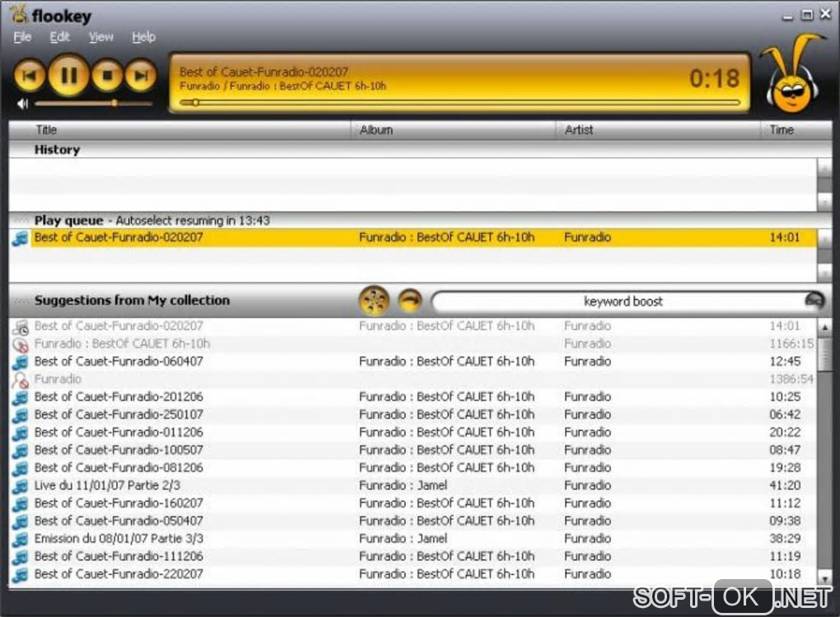Open the View menu
The width and height of the screenshot is (840, 617).
coord(100,37)
